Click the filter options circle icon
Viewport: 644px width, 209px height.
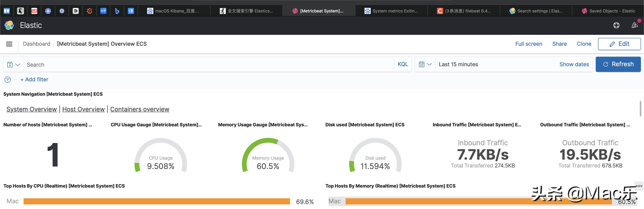click(8, 80)
